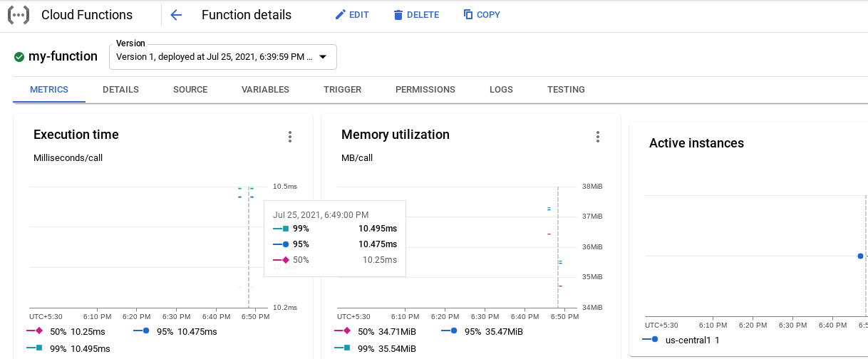The image size is (868, 359).
Task: Select the Variables tab
Action: [265, 90]
